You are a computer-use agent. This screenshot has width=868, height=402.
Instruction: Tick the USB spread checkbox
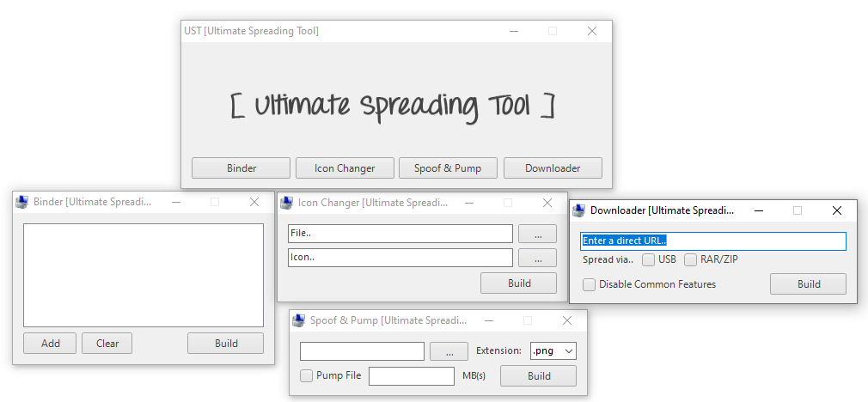649,259
